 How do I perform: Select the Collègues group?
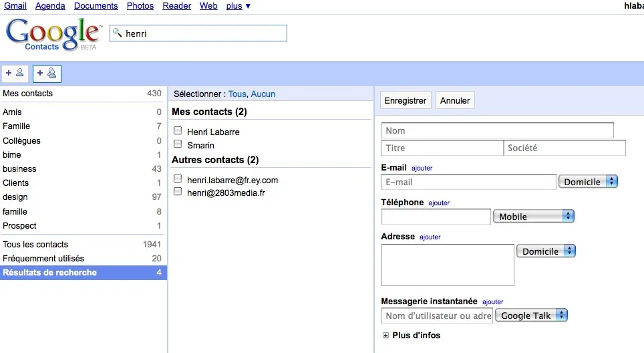(x=82, y=140)
